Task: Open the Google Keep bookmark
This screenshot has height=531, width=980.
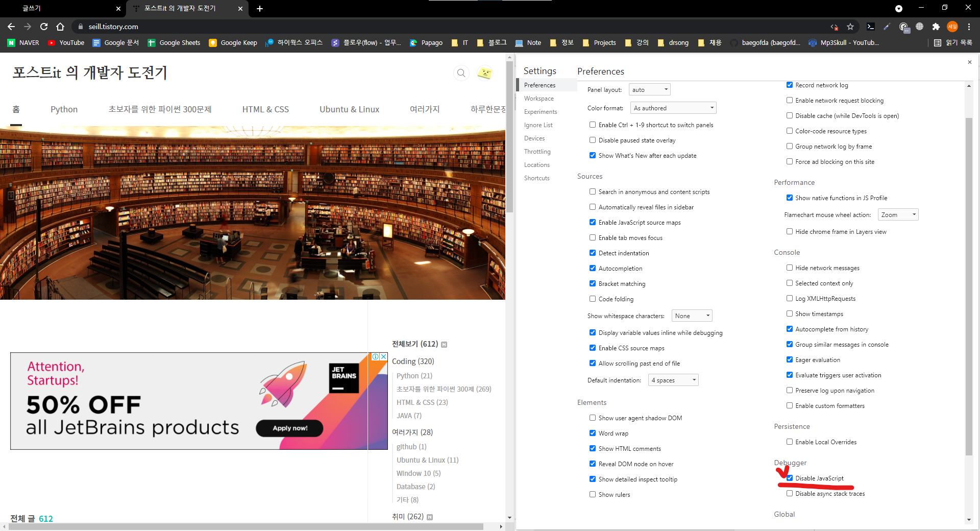Action: (233, 43)
